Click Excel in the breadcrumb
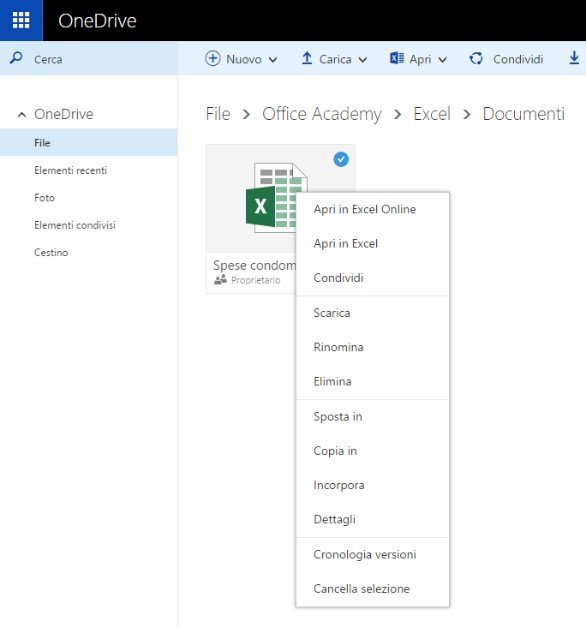The width and height of the screenshot is (586, 627). pos(432,114)
